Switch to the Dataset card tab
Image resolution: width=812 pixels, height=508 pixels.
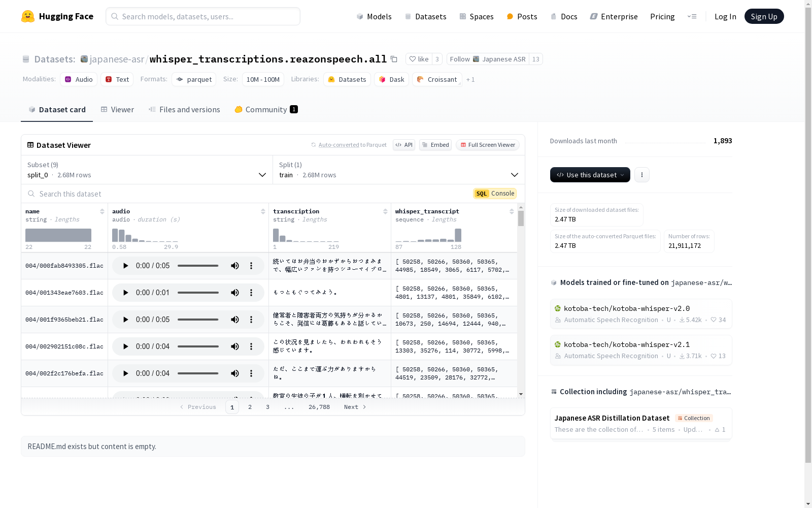pyautogui.click(x=57, y=110)
